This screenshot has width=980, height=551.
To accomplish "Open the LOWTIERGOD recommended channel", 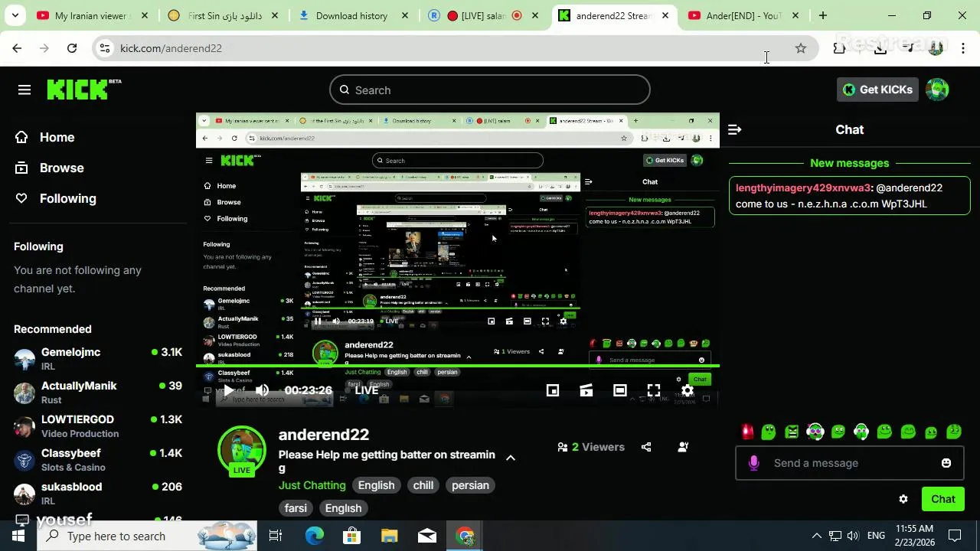I will [98, 425].
